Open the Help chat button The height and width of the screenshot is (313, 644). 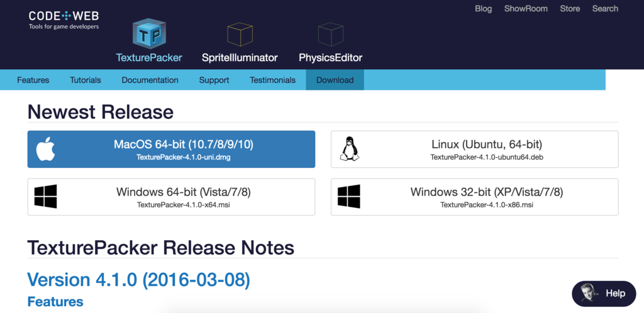604,294
